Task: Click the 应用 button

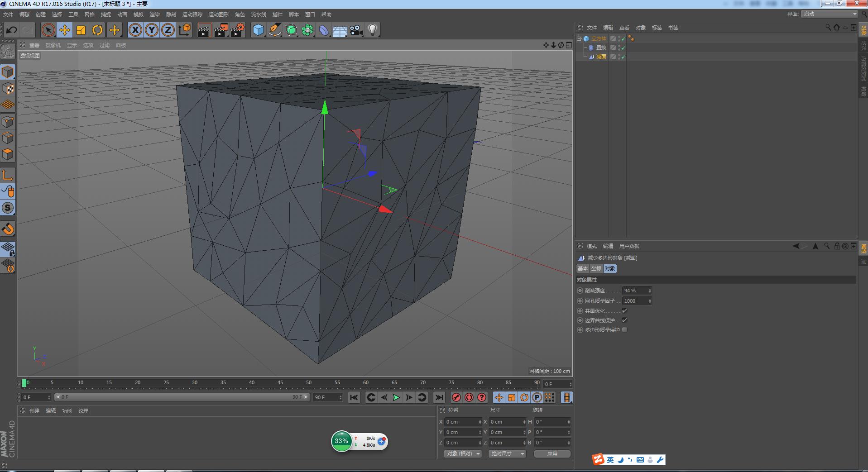Action: (x=552, y=453)
